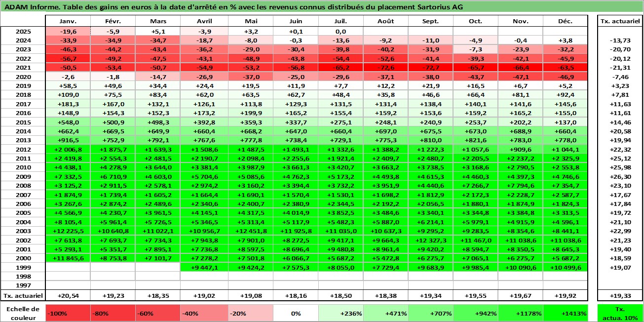This screenshot has width=644, height=322.
Task: Click 2018 December cell +92,4
Action: 565,95
